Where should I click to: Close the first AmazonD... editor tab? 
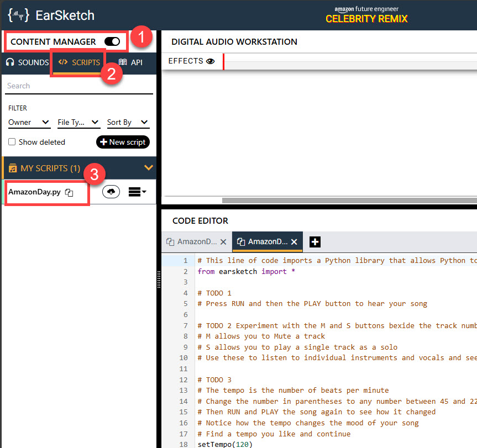click(223, 242)
